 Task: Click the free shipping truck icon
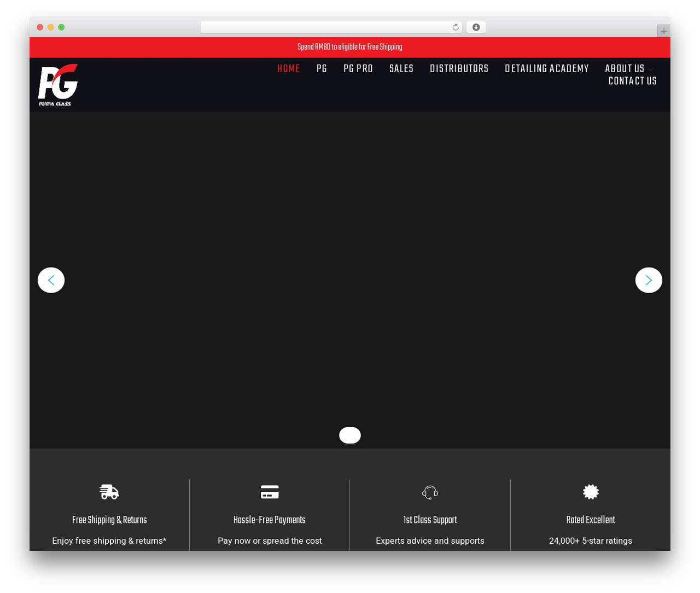(x=109, y=492)
